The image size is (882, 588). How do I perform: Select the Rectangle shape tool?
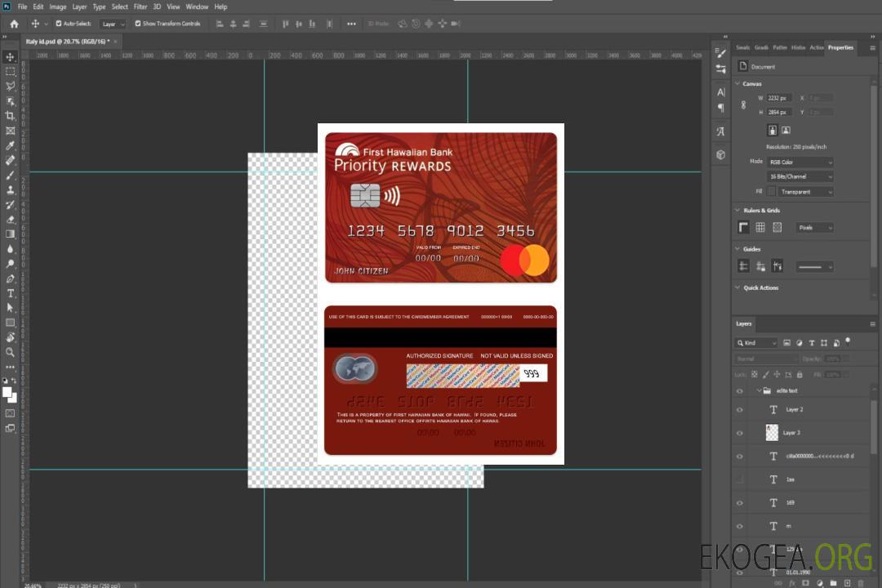[10, 323]
